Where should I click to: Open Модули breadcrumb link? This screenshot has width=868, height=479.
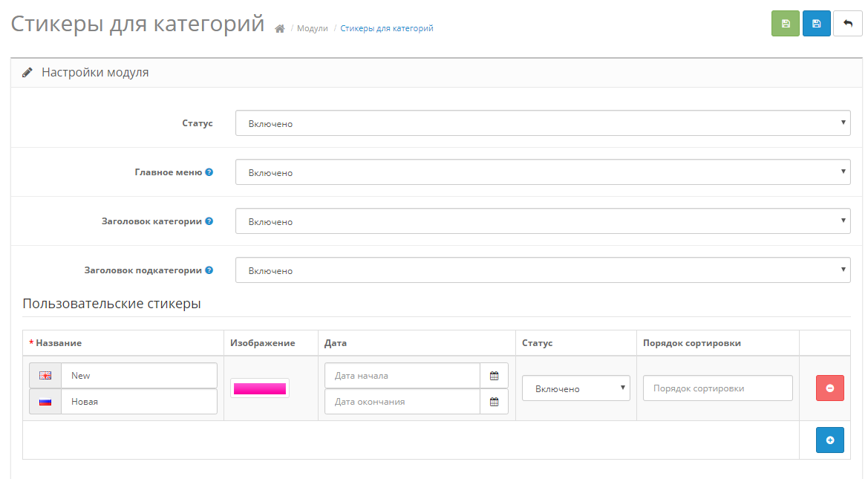[x=312, y=29]
